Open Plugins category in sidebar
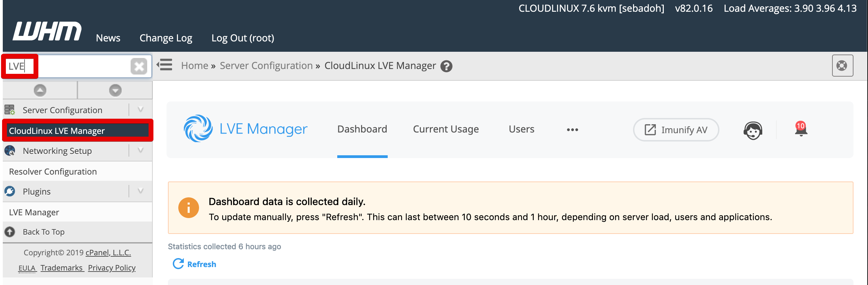The width and height of the screenshot is (868, 285). point(37,191)
